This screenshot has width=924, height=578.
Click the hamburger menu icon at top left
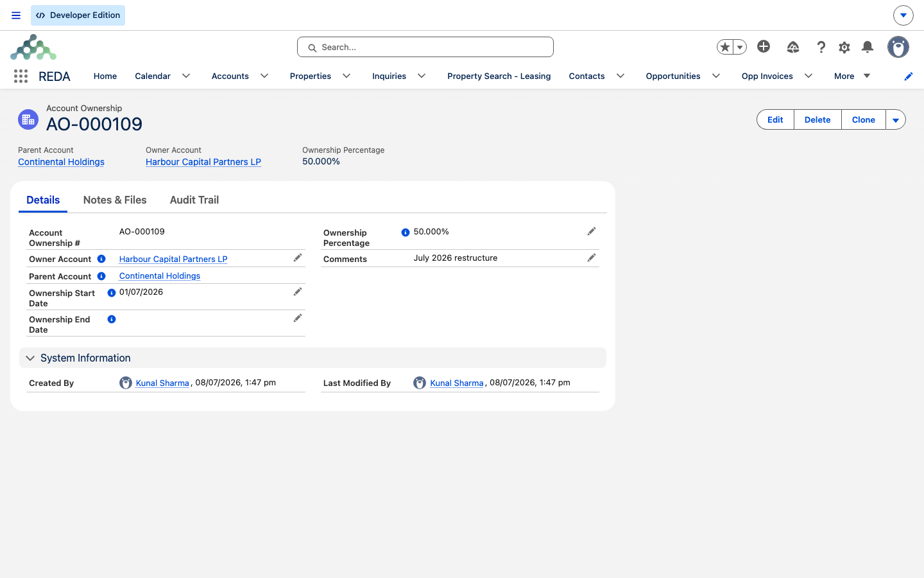(16, 15)
